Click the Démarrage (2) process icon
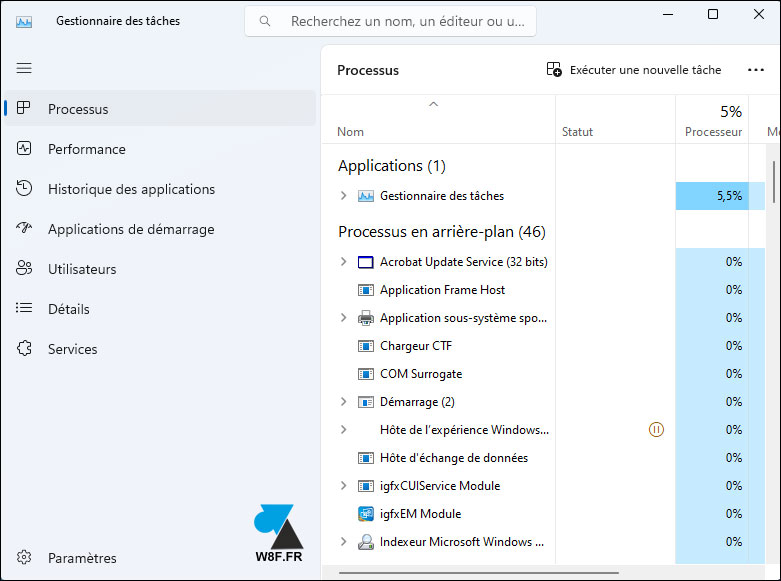This screenshot has width=781, height=581. click(366, 402)
